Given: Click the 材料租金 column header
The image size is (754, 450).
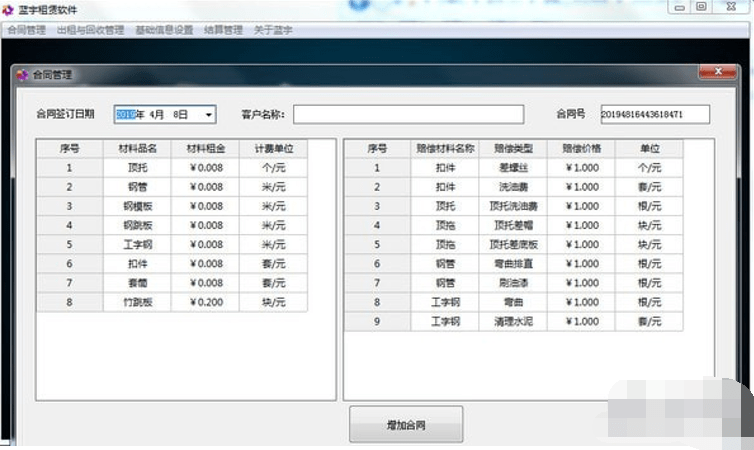Looking at the screenshot, I should point(206,149).
